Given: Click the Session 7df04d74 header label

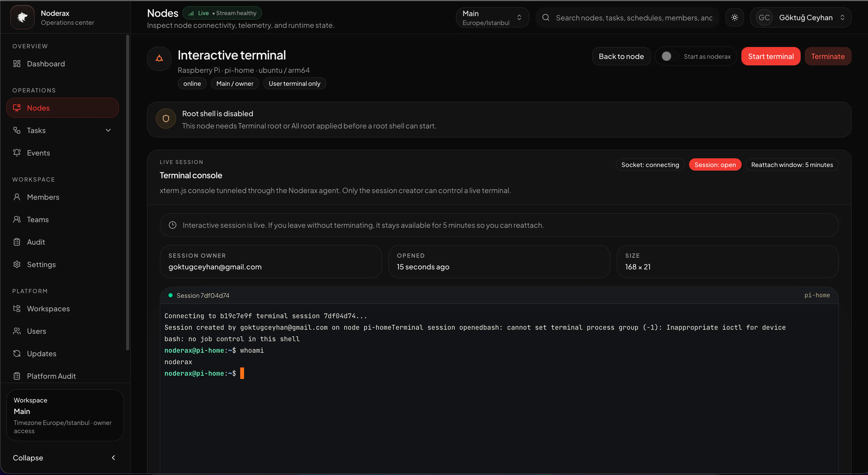Looking at the screenshot, I should [203, 296].
